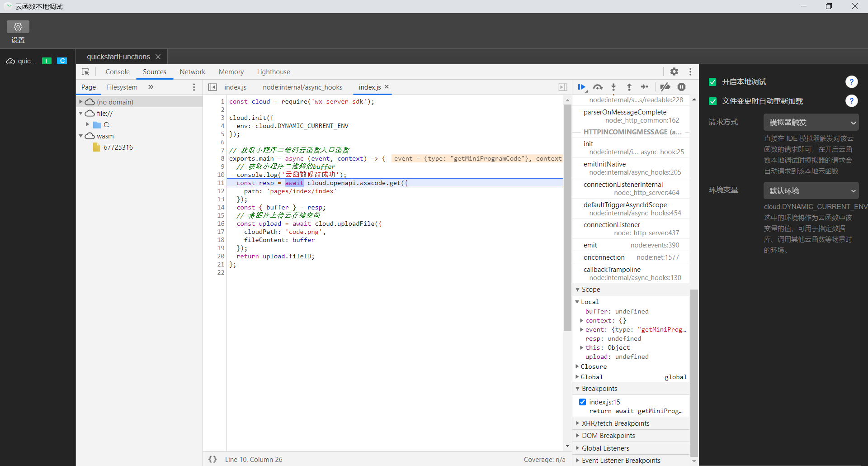Select the 67725316 wasm file

pyautogui.click(x=118, y=147)
